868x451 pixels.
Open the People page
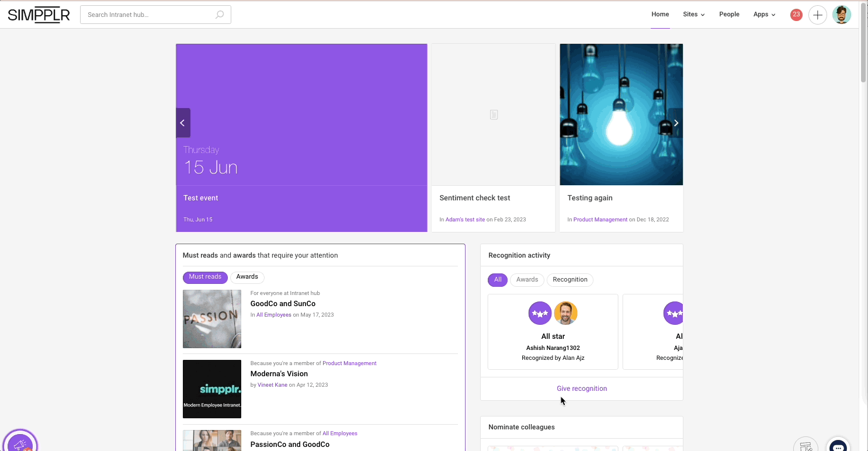pyautogui.click(x=729, y=15)
